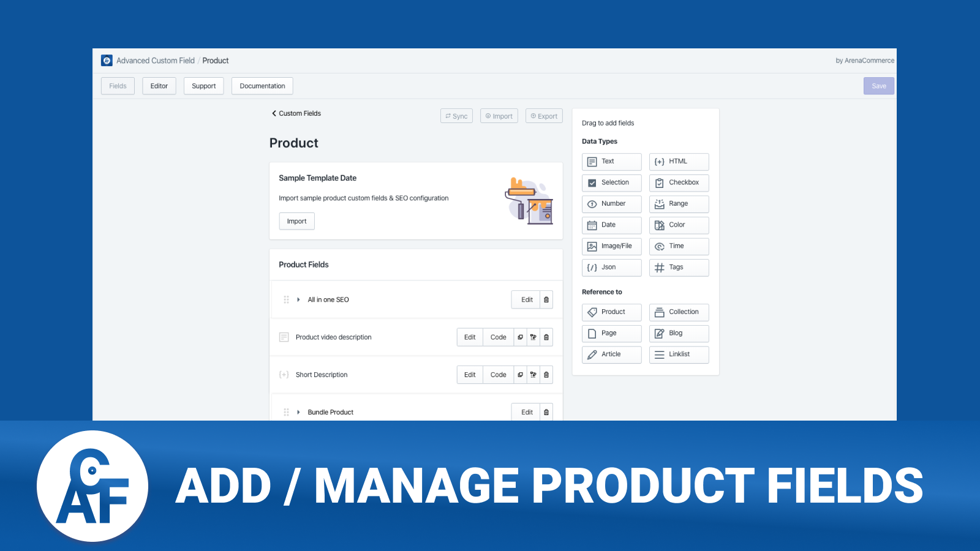Viewport: 980px width, 551px height.
Task: Add a Checkbox data type field
Action: coord(679,182)
